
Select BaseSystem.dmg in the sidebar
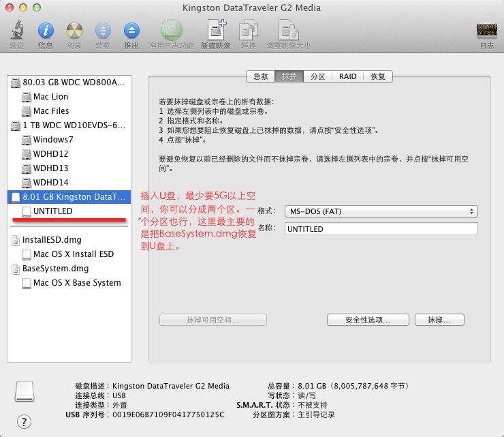pyautogui.click(x=69, y=269)
